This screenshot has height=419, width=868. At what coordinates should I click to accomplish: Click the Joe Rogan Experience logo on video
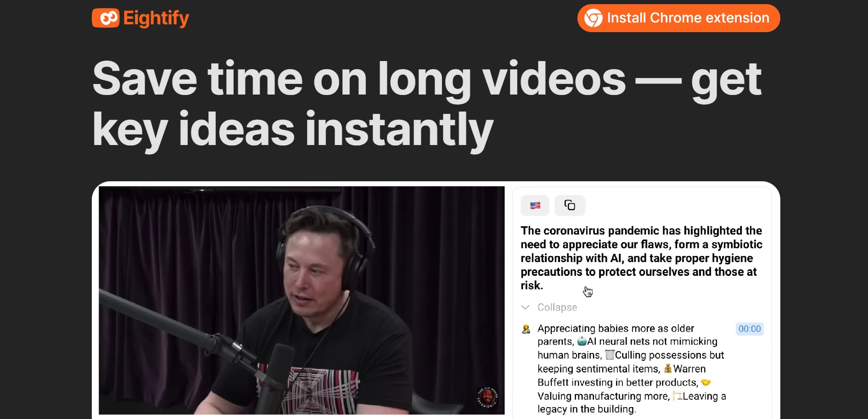487,397
